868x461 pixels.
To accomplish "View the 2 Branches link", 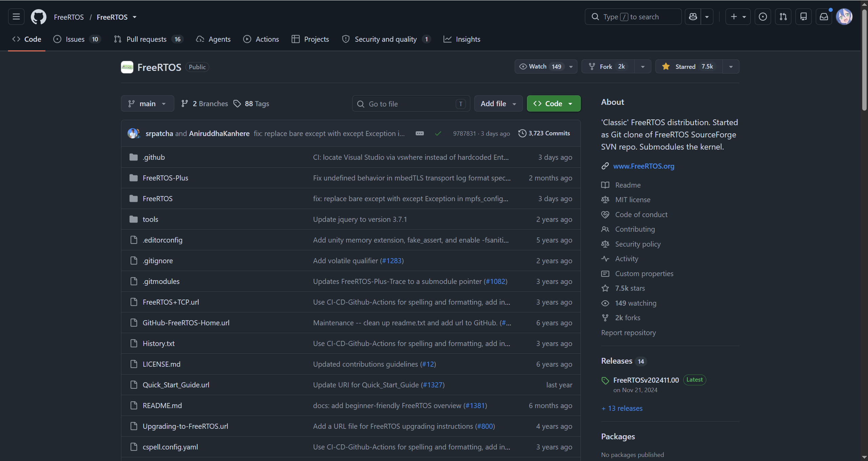I will [x=205, y=103].
